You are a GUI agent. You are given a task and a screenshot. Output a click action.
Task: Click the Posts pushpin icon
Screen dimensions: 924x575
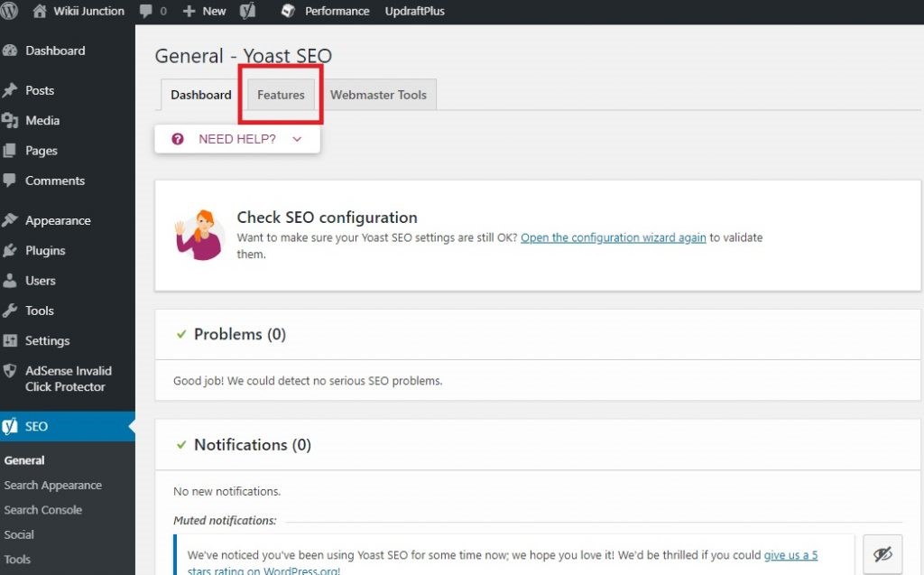tap(9, 90)
